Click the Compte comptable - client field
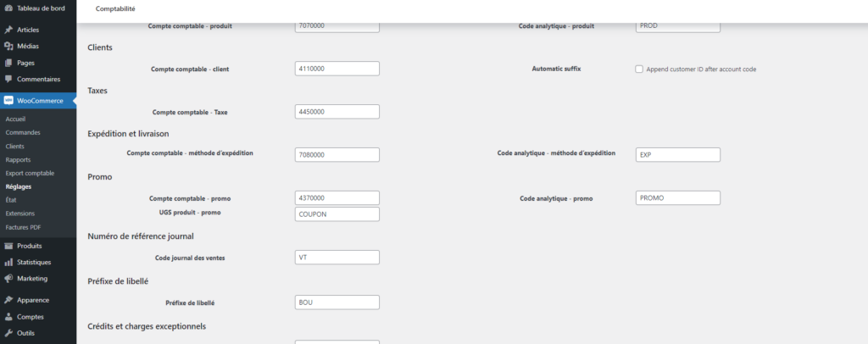 [x=337, y=69]
